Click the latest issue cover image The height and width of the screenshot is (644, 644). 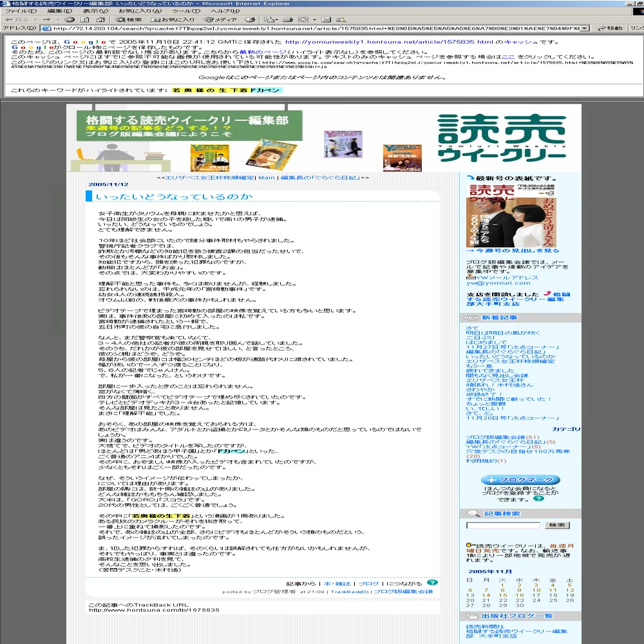[x=511, y=215]
